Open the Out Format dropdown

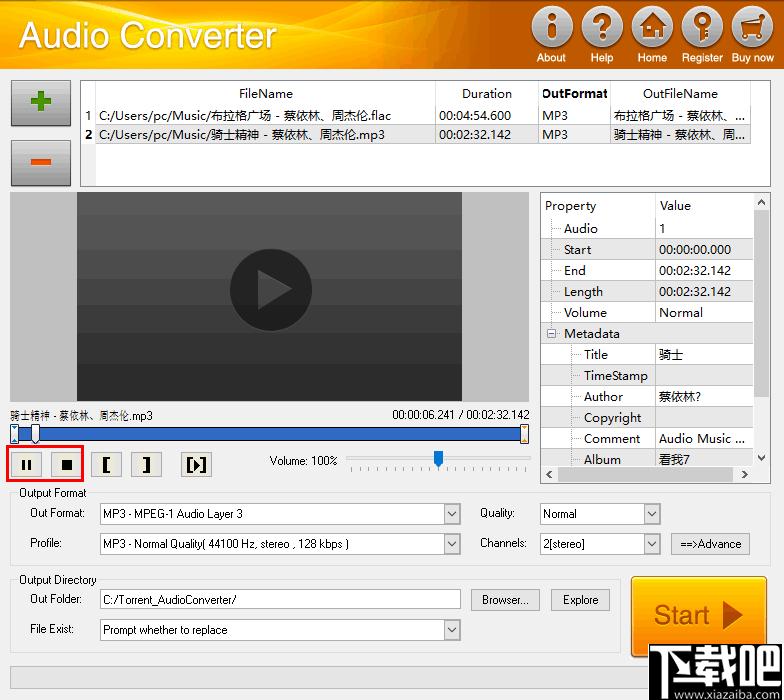pos(452,514)
